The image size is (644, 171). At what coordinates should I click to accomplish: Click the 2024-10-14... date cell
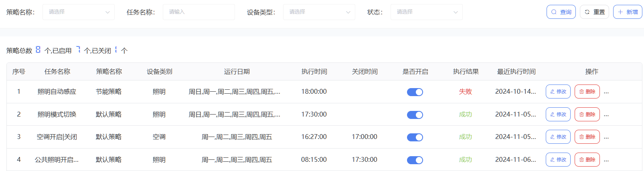tap(516, 92)
